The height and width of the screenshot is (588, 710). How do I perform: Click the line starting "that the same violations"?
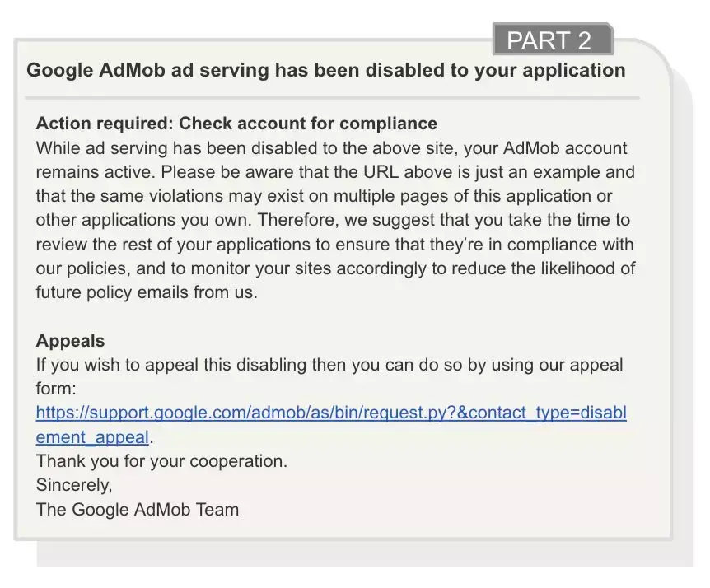click(324, 197)
